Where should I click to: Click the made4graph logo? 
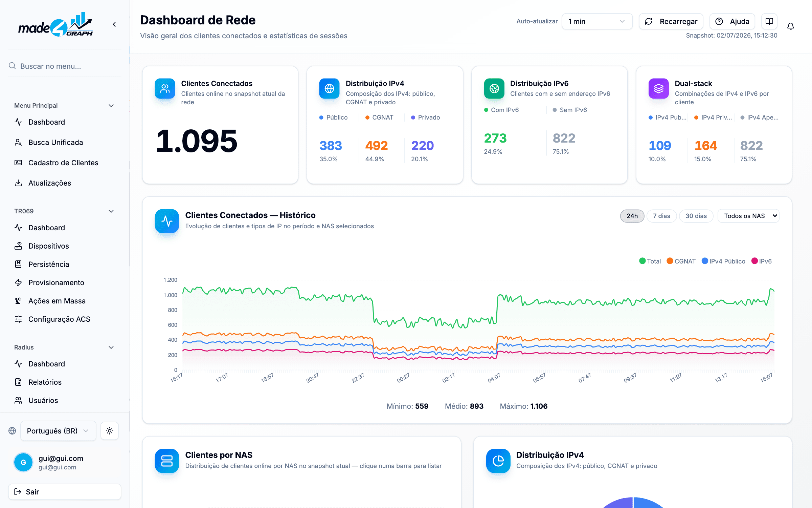point(55,24)
